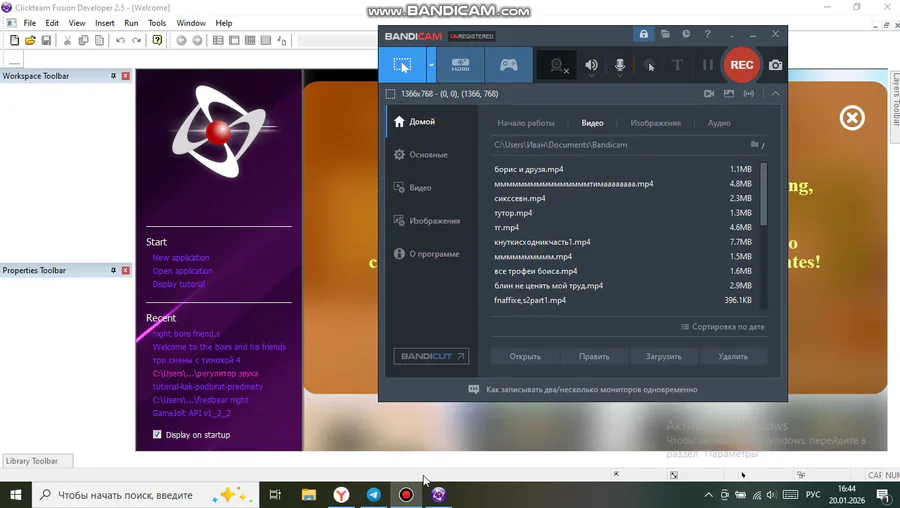Open the File menu in Clickteam Fusion

30,23
